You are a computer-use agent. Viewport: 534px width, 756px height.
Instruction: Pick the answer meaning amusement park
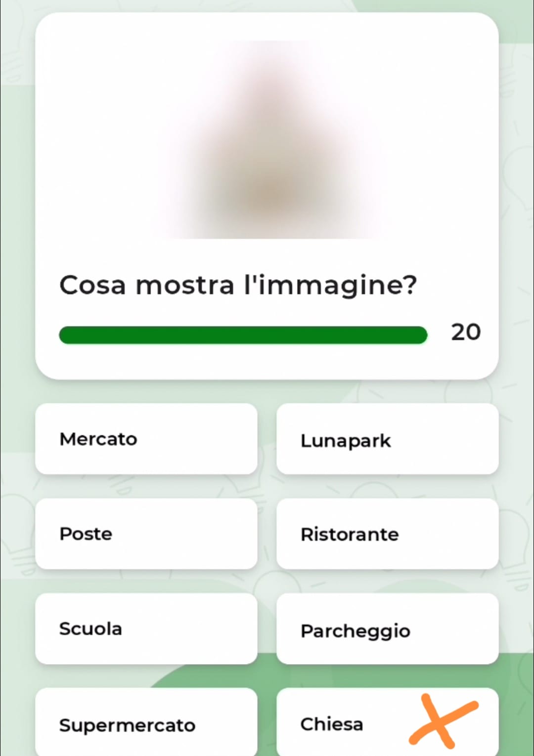click(387, 439)
